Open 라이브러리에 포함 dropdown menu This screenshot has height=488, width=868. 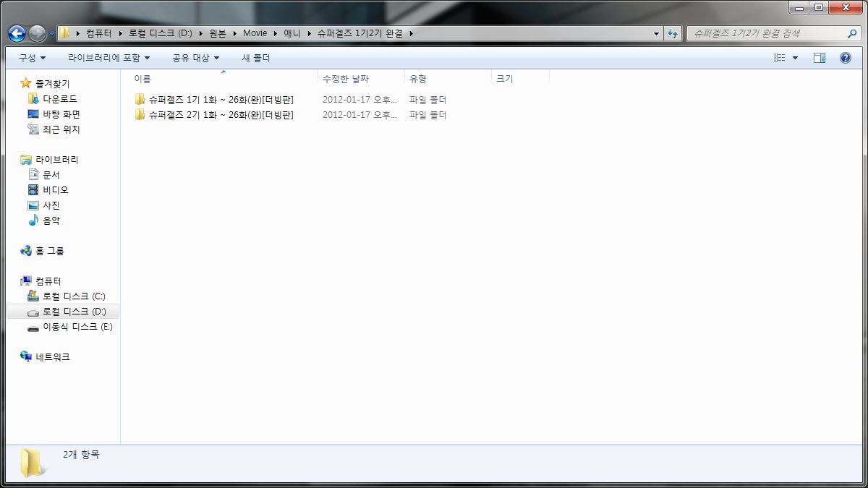click(x=109, y=58)
